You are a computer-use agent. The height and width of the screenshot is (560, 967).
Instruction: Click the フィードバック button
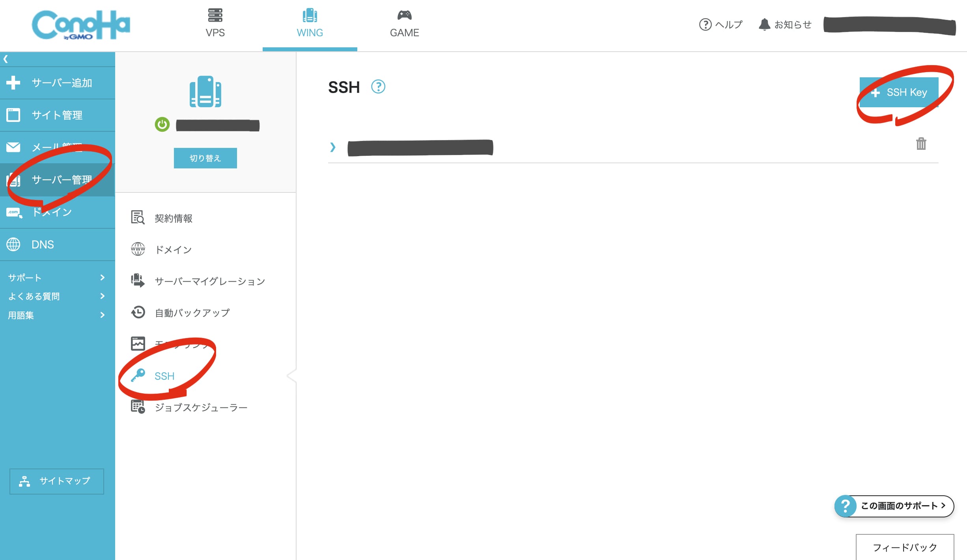[x=905, y=547]
